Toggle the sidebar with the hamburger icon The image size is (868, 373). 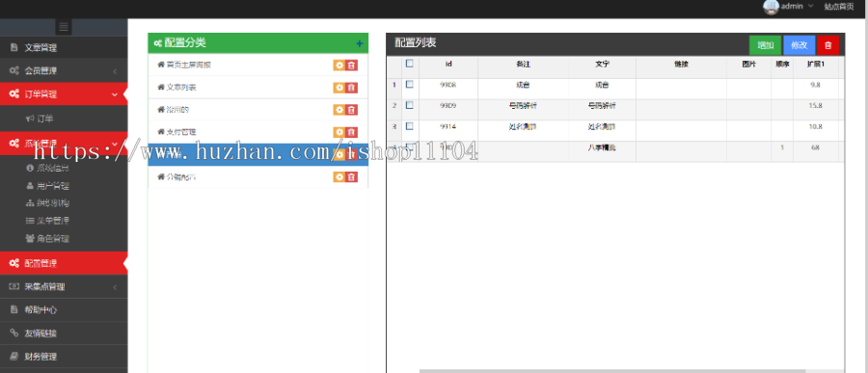point(64,26)
